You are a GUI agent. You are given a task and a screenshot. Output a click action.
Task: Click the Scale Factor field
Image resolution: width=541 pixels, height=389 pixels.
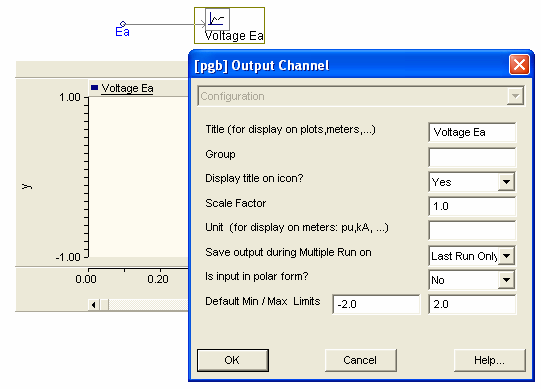pos(472,206)
